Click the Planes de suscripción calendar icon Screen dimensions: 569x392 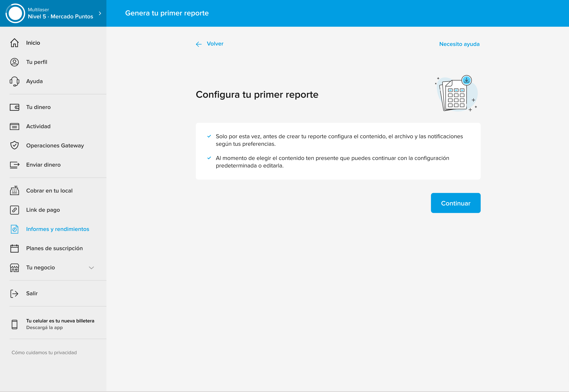[x=14, y=248]
